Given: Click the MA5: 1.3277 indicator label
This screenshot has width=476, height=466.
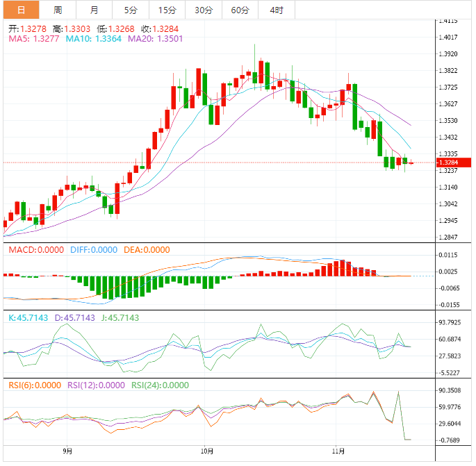Looking at the screenshot, I should pos(33,39).
